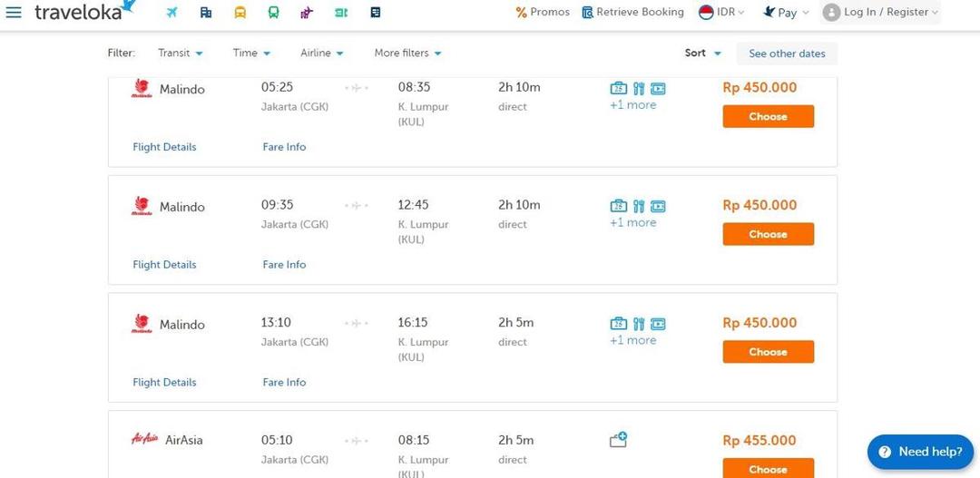Image resolution: width=980 pixels, height=478 pixels.
Task: Click the 16:15 arrival time
Action: click(413, 322)
